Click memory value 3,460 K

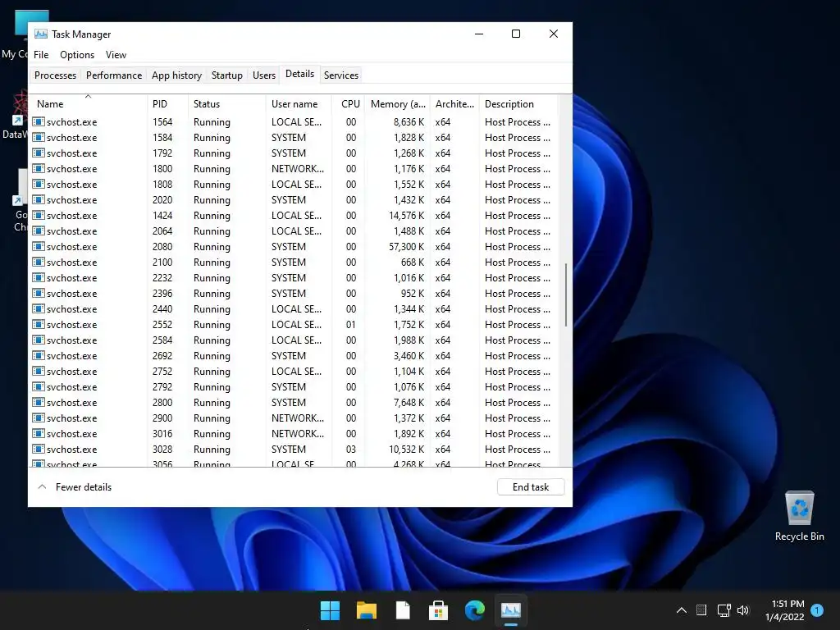click(x=409, y=356)
